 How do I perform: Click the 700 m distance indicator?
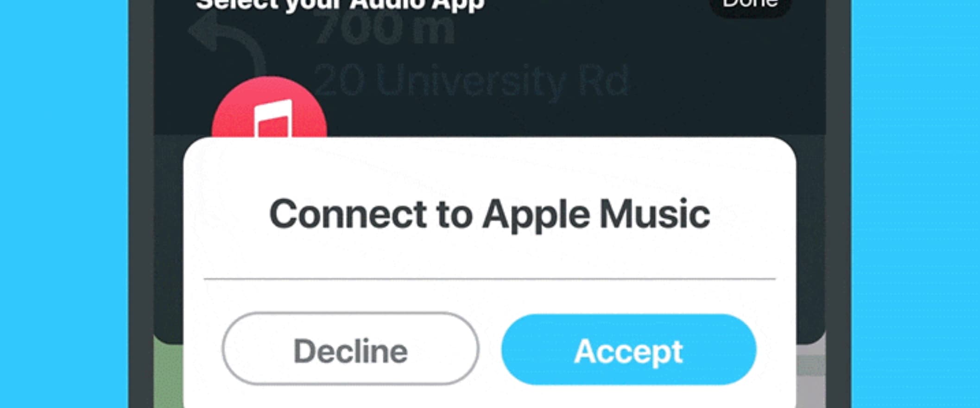[385, 29]
